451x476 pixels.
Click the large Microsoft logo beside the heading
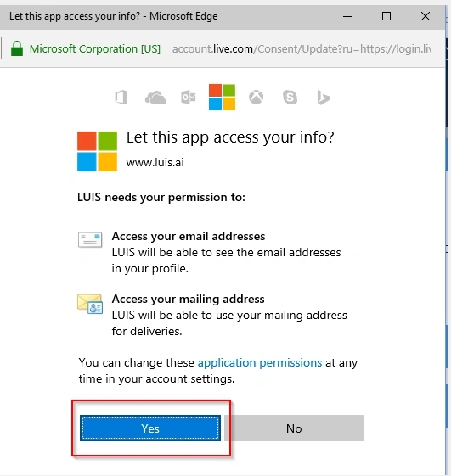(98, 151)
